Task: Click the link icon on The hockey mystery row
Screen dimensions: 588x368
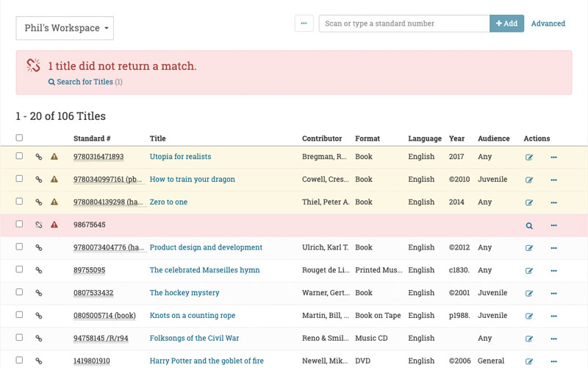Action: click(x=39, y=293)
